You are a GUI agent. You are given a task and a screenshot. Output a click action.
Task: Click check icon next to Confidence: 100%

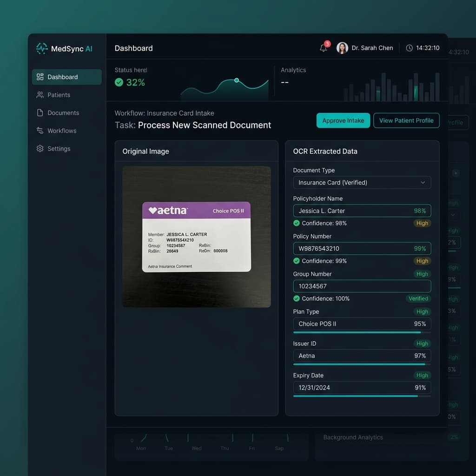297,298
